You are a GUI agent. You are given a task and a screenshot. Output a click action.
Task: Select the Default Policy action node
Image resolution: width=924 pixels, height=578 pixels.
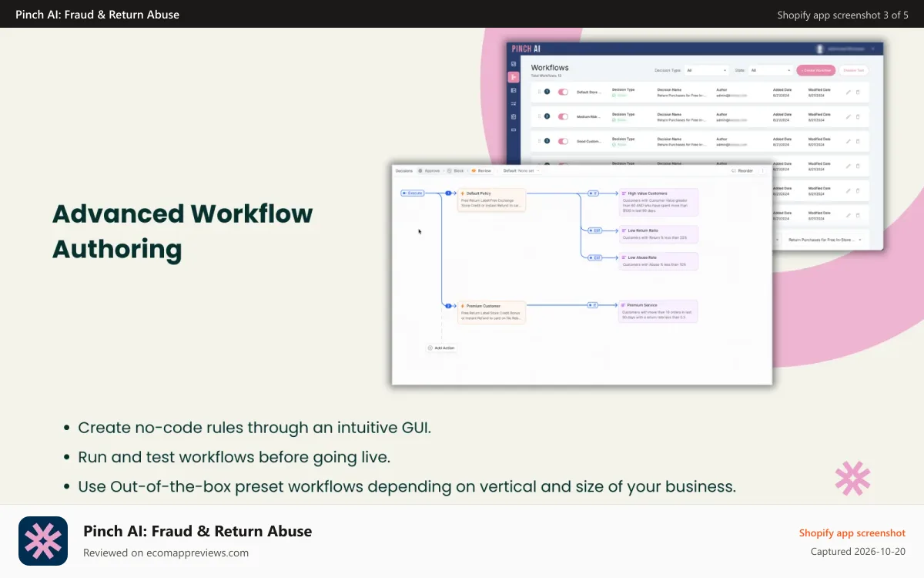click(x=492, y=200)
